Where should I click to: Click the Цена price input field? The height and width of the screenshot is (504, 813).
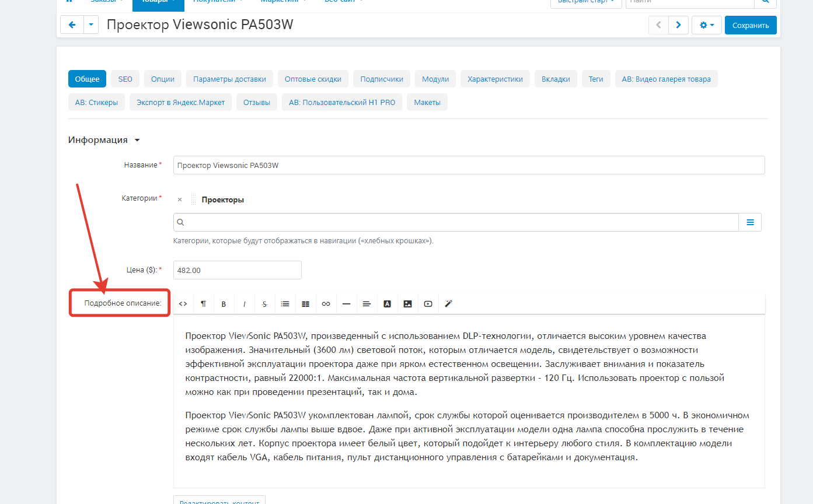click(238, 270)
